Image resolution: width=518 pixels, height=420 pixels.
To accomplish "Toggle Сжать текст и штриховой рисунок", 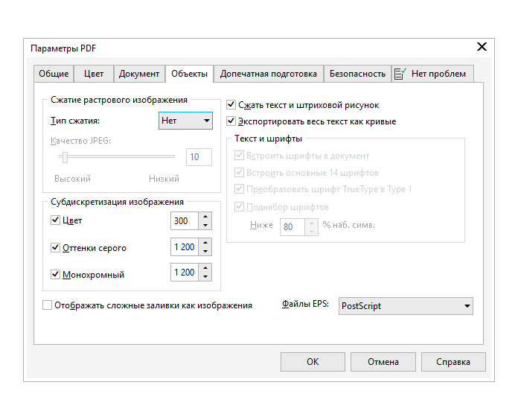I will 231,106.
